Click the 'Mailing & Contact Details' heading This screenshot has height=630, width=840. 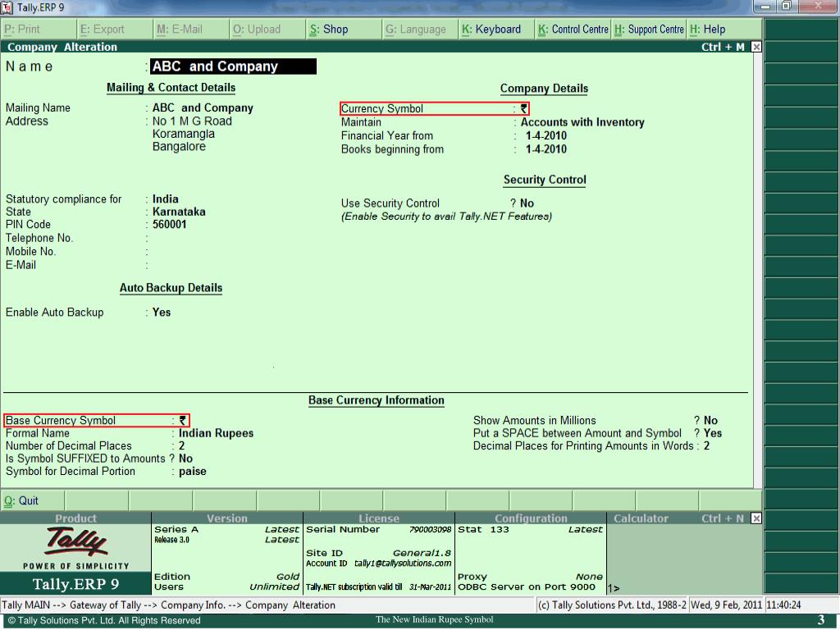click(171, 88)
